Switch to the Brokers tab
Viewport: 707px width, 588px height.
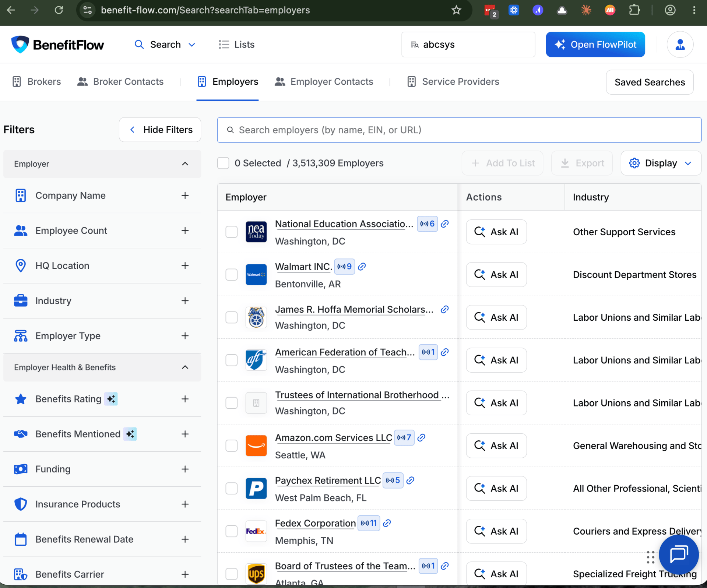36,81
